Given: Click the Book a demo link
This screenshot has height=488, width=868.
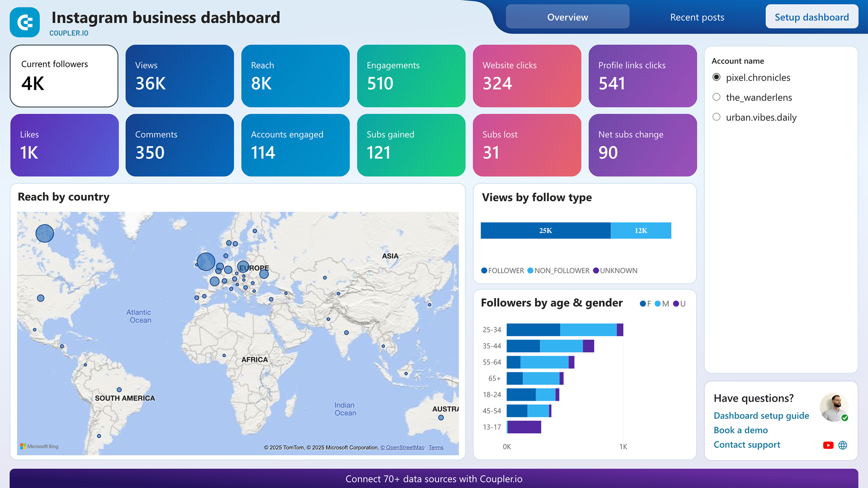Looking at the screenshot, I should [741, 430].
